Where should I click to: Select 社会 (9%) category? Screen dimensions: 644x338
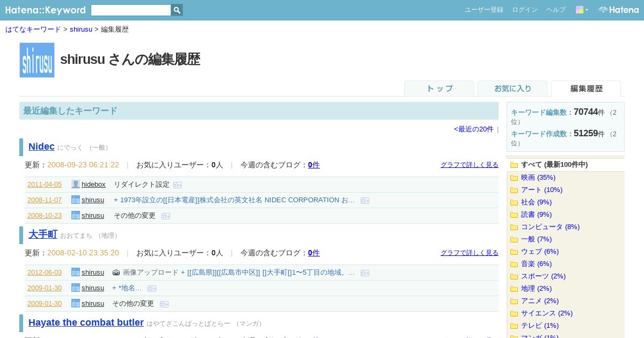(536, 202)
